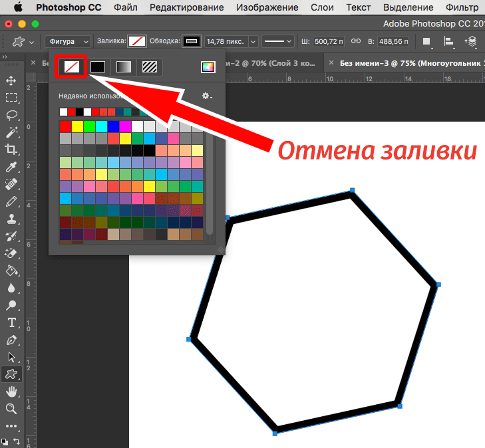Expand the swatches gear settings menu
The image size is (485, 448).
(x=207, y=96)
